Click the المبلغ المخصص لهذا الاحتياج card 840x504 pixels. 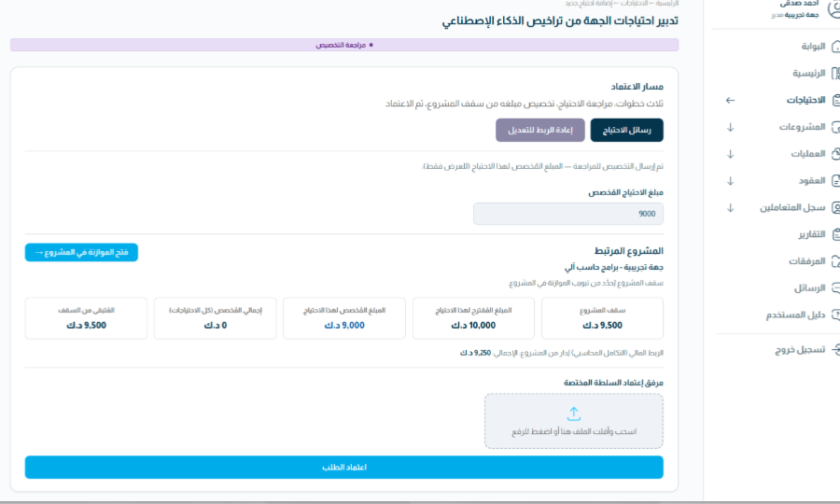click(343, 318)
